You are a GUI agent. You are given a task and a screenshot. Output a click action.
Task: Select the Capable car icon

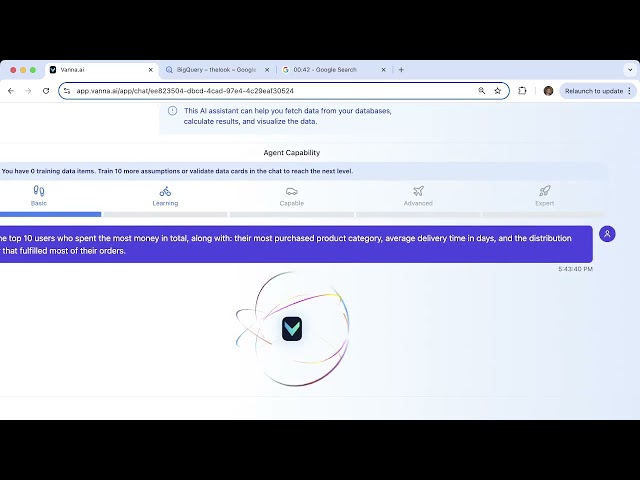coord(292,191)
